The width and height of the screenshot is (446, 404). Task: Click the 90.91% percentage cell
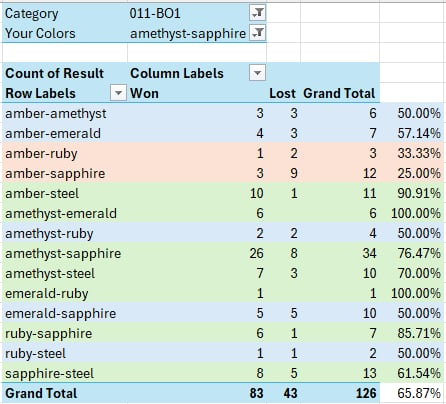pyautogui.click(x=412, y=193)
